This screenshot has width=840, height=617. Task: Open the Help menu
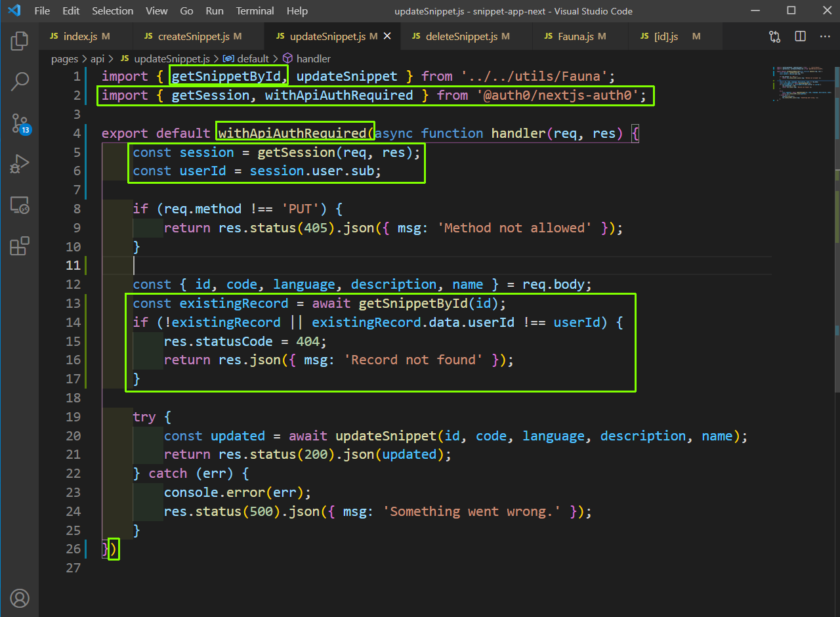297,11
